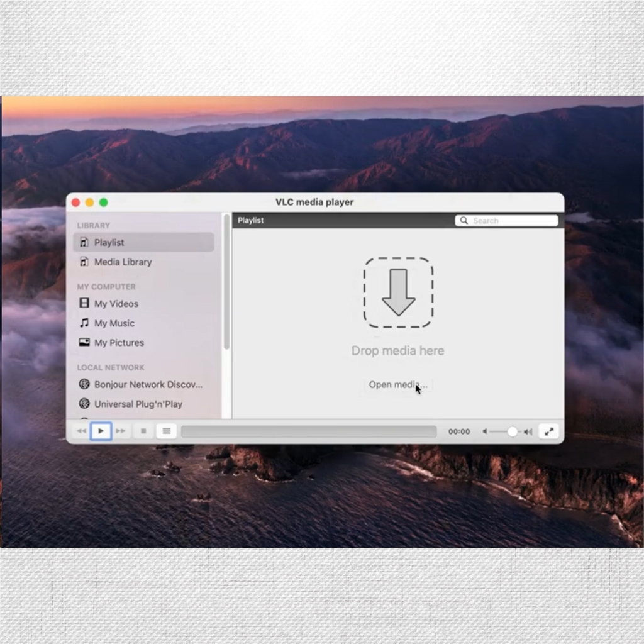Click the Open media... button

(398, 385)
